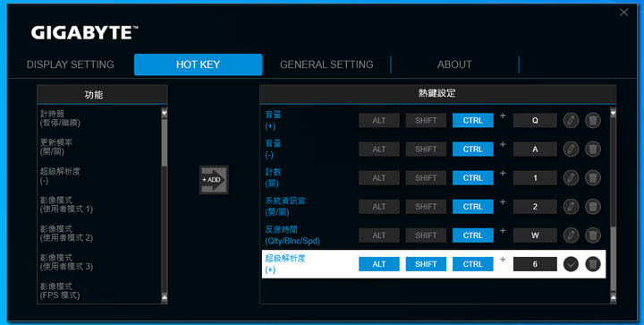
Task: Turn off SHIFT for 超級解析度 (+)
Action: click(426, 264)
